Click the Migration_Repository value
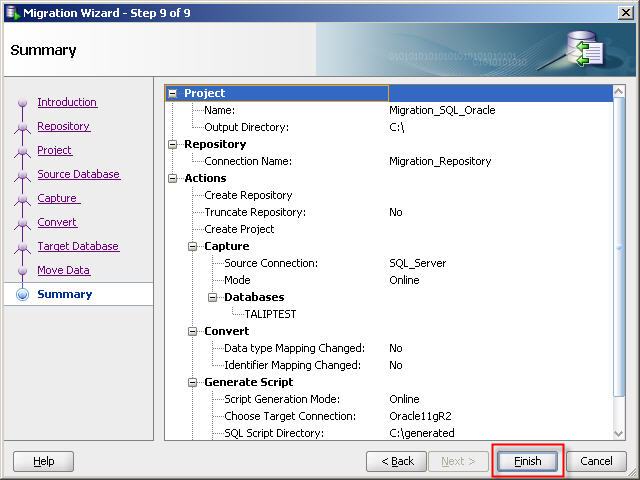The width and height of the screenshot is (640, 480). click(x=440, y=161)
